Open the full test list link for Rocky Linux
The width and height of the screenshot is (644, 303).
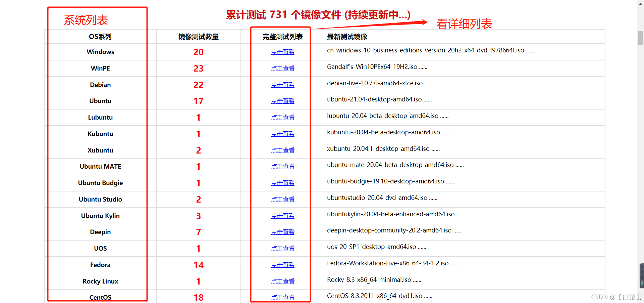coord(282,281)
